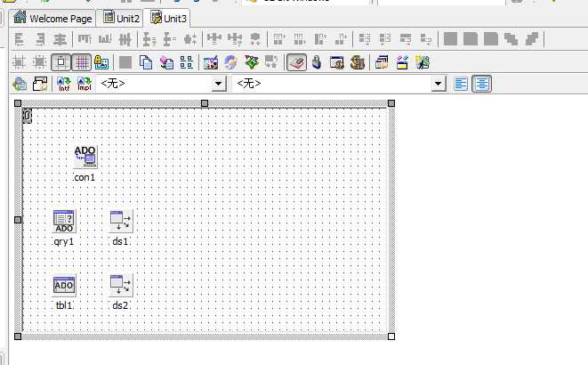The height and width of the screenshot is (365, 588).
Task: Toggle the snap-to-grid pressed button with red grid
Action: click(81, 62)
